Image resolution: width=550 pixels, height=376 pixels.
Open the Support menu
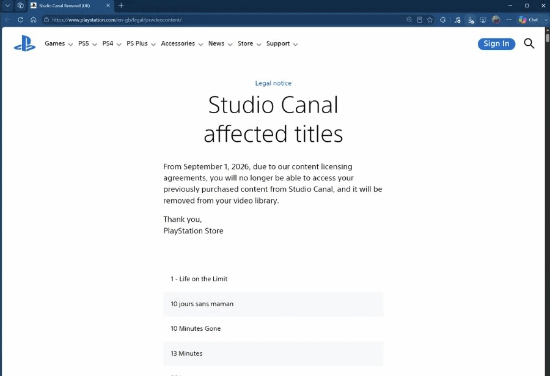click(x=282, y=44)
